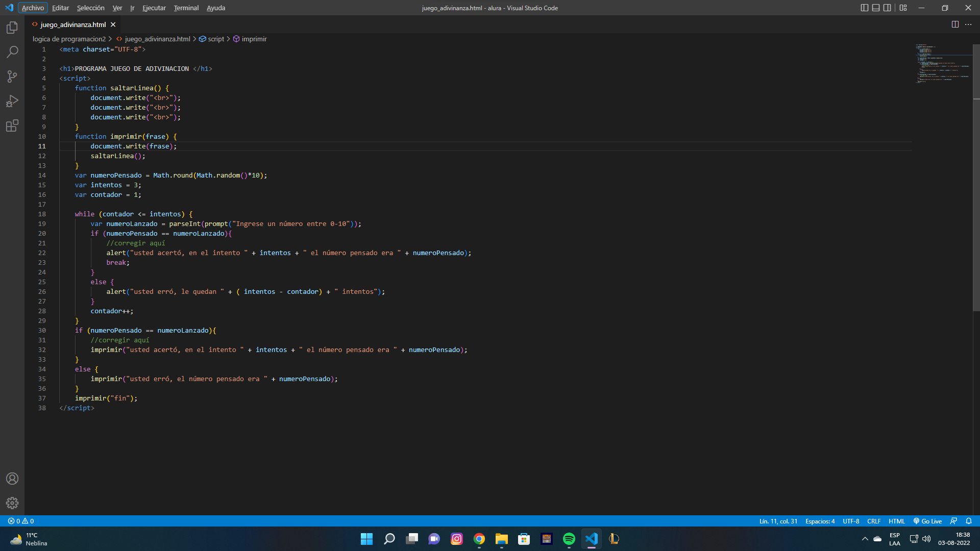Click the closing </script> tag
This screenshot has width=980, height=551.
(77, 408)
